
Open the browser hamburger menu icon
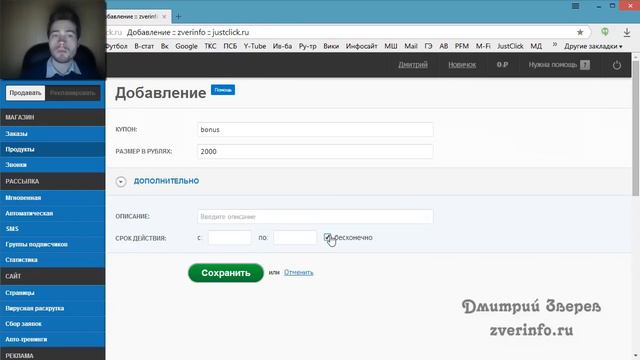pos(576,6)
